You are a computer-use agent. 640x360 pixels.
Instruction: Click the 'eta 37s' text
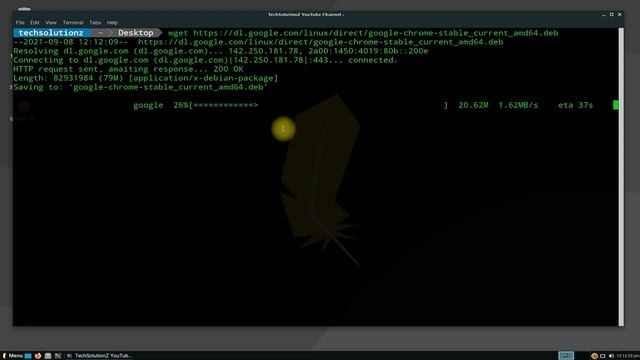(576, 105)
